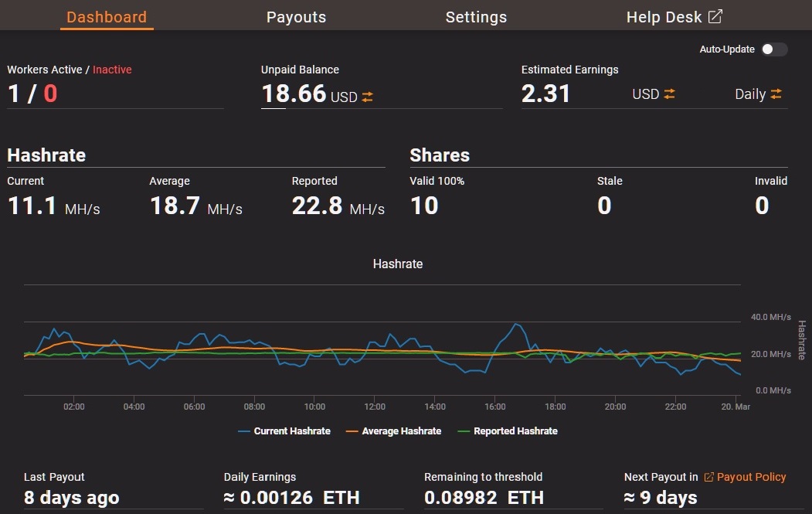Click the estimated earnings value 2.31
This screenshot has width=812, height=514.
tap(545, 94)
